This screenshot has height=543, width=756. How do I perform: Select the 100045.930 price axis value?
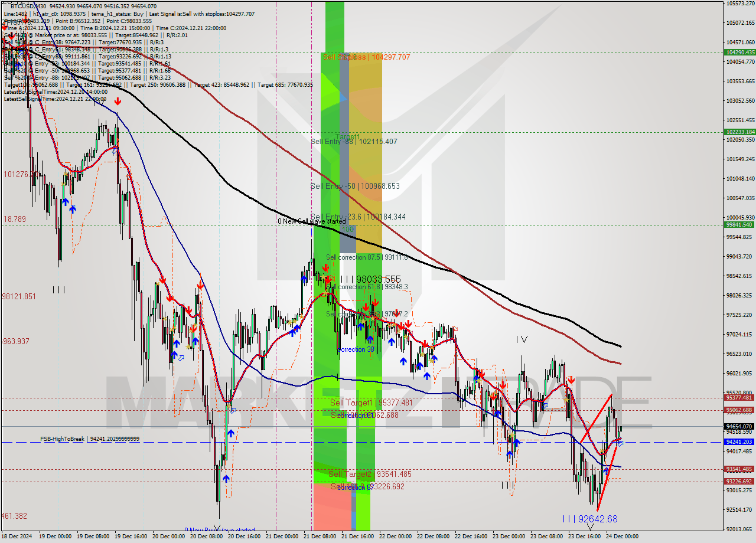(739, 217)
